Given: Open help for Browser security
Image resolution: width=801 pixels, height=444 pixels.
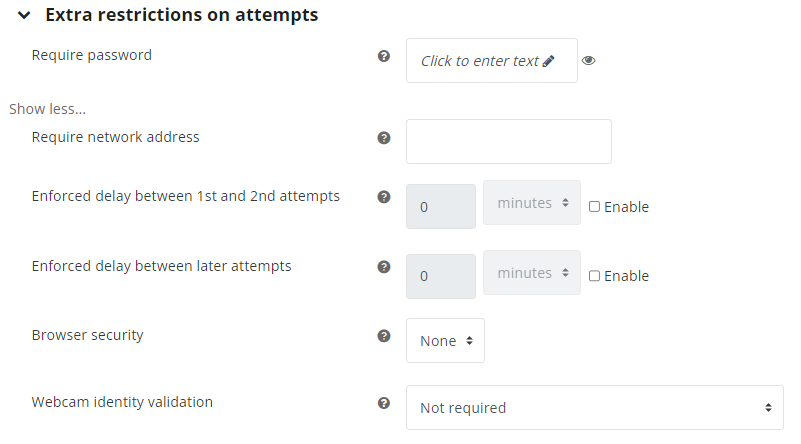Looking at the screenshot, I should [384, 336].
